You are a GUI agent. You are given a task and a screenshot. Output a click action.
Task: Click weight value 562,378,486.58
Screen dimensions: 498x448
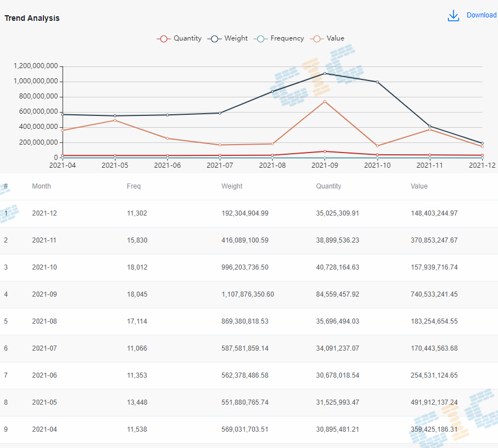pyautogui.click(x=245, y=375)
